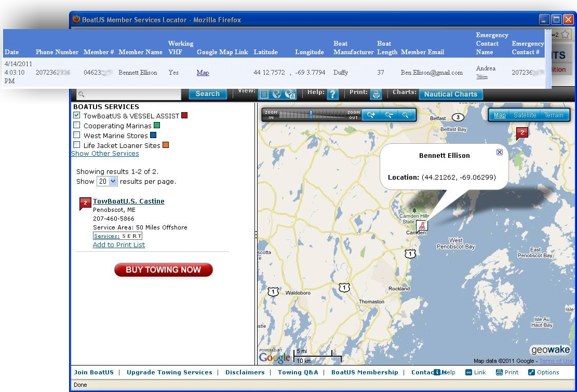Screen dimensions: 577x392
Task: Click the green Cooperating Marinas swatch
Action: (x=157, y=126)
